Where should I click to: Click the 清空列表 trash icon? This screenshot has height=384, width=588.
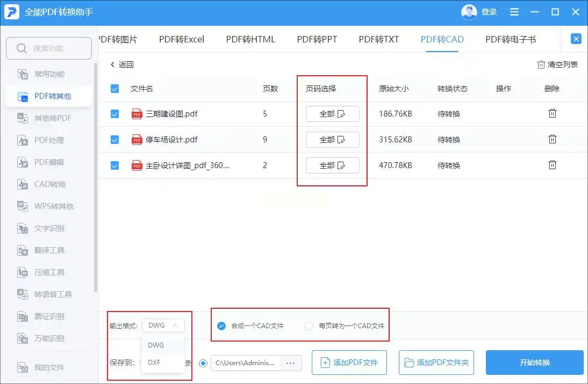pyautogui.click(x=541, y=65)
